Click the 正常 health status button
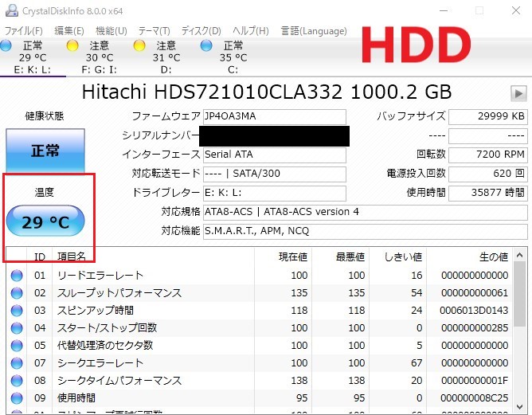The image size is (532, 415). [45, 151]
